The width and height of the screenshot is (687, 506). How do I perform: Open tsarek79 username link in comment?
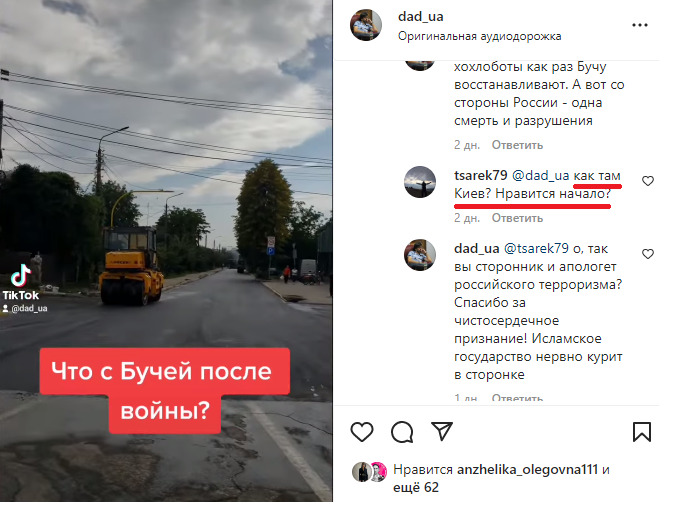click(481, 176)
